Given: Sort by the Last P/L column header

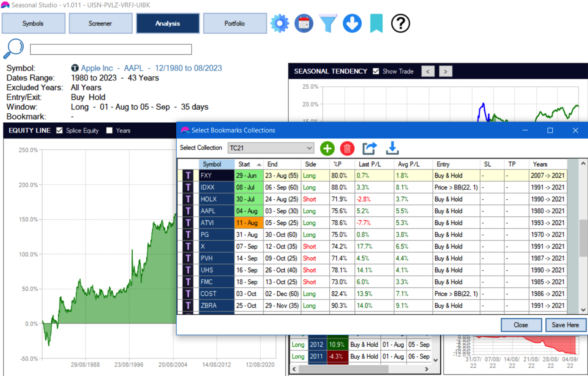Looking at the screenshot, I should [x=374, y=164].
